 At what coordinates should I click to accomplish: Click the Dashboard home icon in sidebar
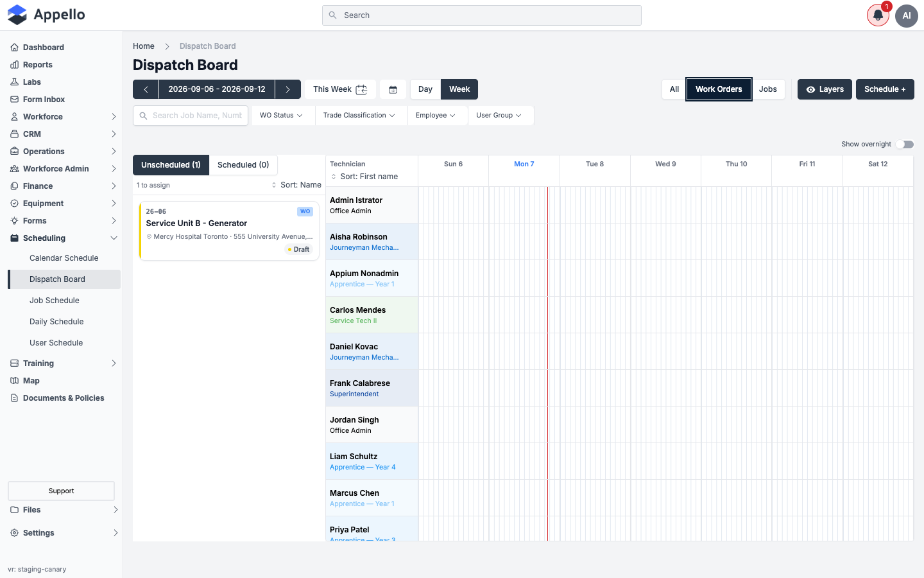[x=14, y=48]
